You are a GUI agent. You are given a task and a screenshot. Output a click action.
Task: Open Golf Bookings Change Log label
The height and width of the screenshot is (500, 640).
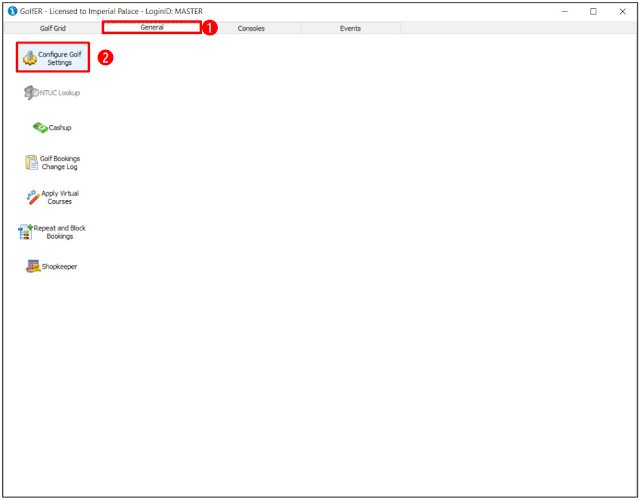60,162
